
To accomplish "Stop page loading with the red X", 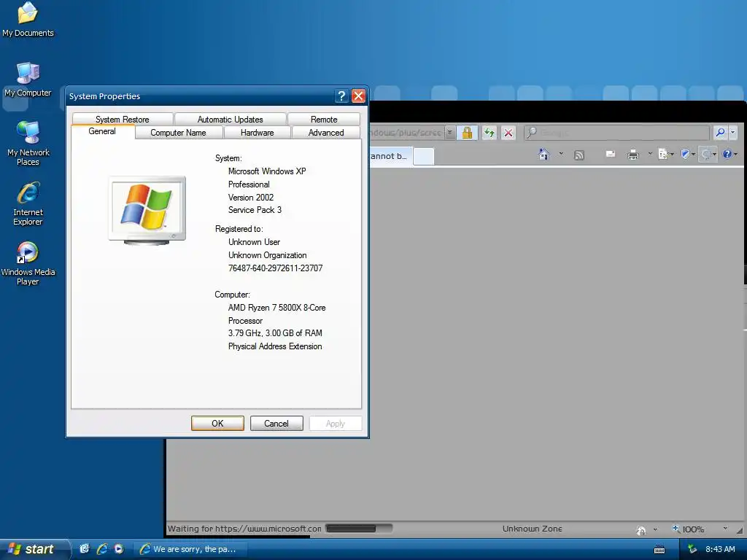I will coord(508,133).
